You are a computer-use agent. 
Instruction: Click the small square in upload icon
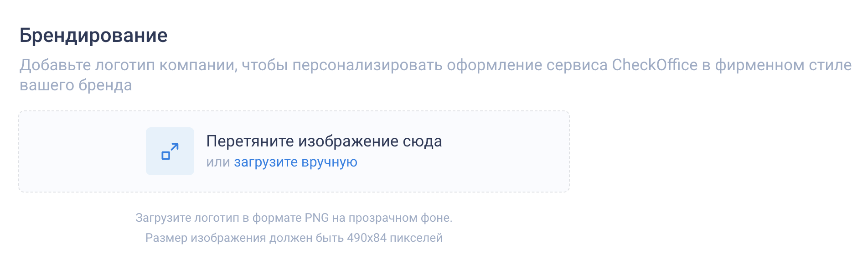[x=166, y=156]
